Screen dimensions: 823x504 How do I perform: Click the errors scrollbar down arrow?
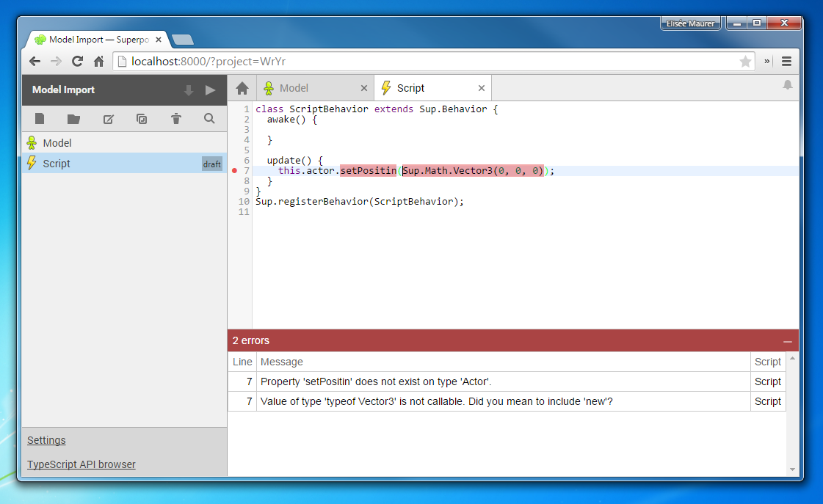pos(793,470)
